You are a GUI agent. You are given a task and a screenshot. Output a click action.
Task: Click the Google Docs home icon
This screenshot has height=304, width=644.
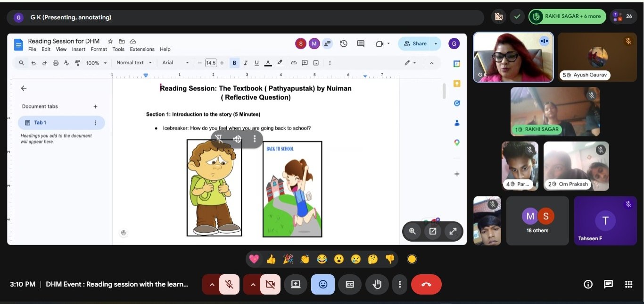[x=18, y=45]
